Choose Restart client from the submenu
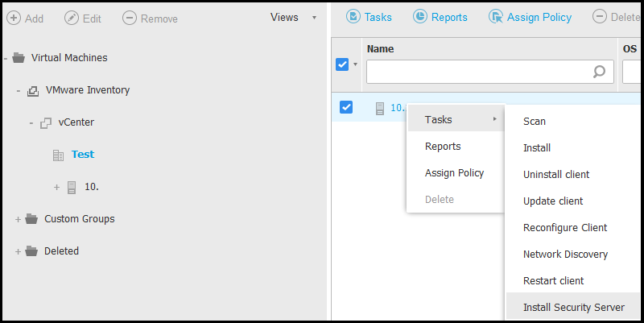 coord(553,281)
